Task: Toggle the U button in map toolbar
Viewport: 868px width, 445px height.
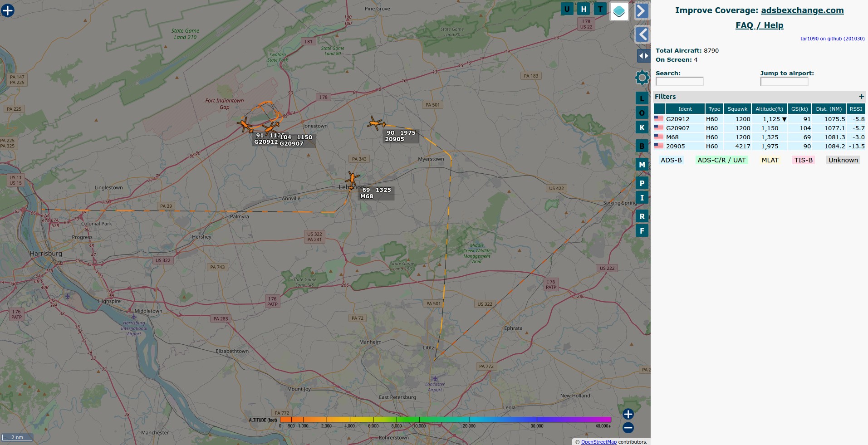Action: coord(567,9)
